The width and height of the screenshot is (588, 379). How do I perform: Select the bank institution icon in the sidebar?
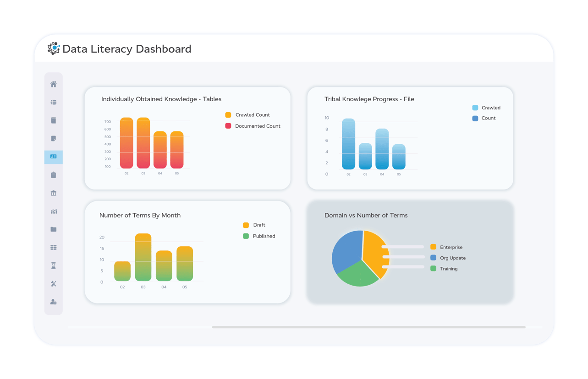(x=53, y=193)
